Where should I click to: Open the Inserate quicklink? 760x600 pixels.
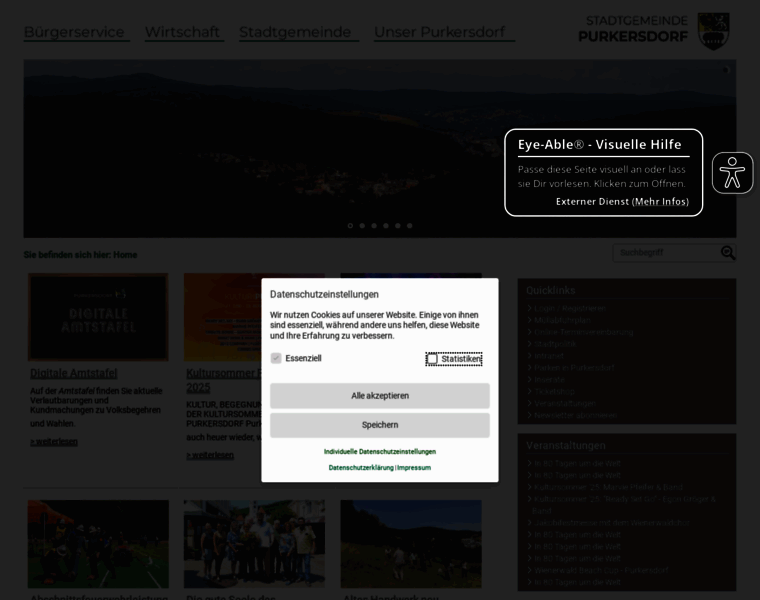[x=549, y=379]
